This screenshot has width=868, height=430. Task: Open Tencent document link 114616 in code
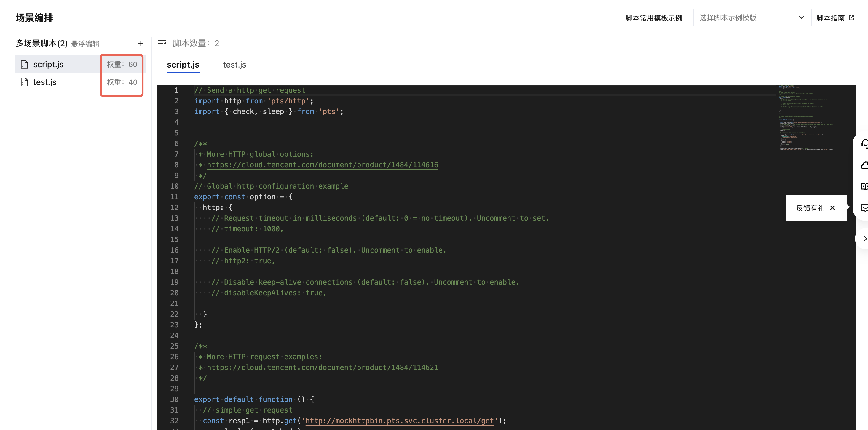click(323, 165)
